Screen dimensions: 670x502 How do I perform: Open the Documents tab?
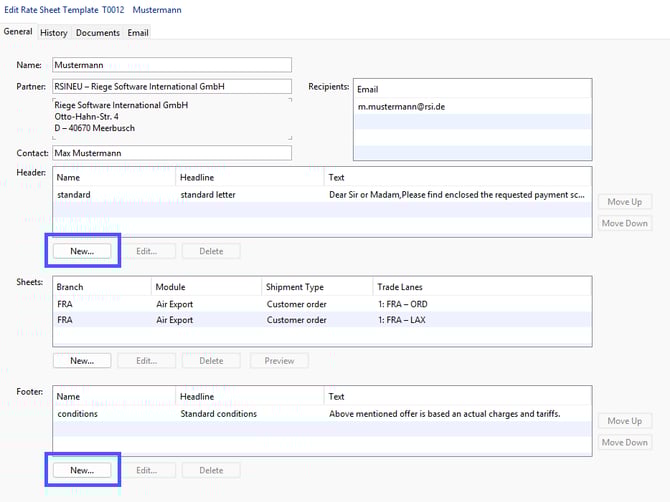(97, 32)
